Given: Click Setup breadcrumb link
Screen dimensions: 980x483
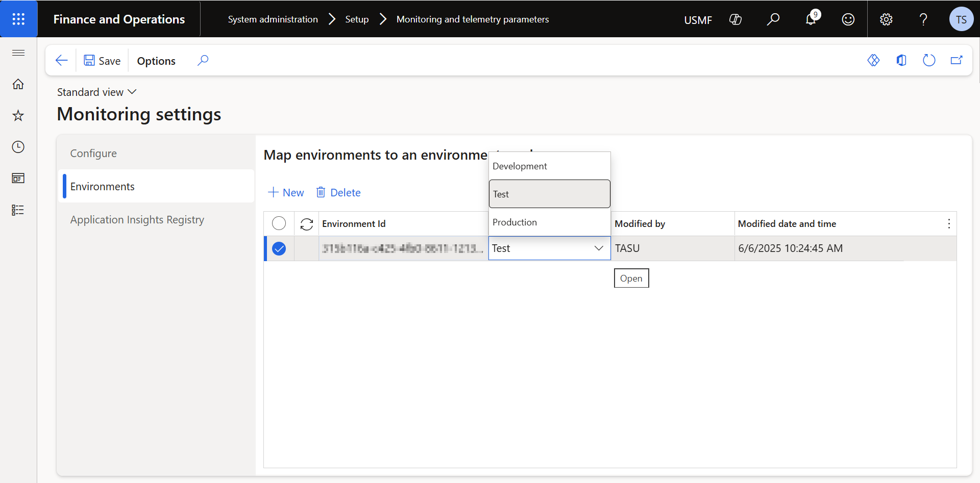Looking at the screenshot, I should (x=357, y=19).
